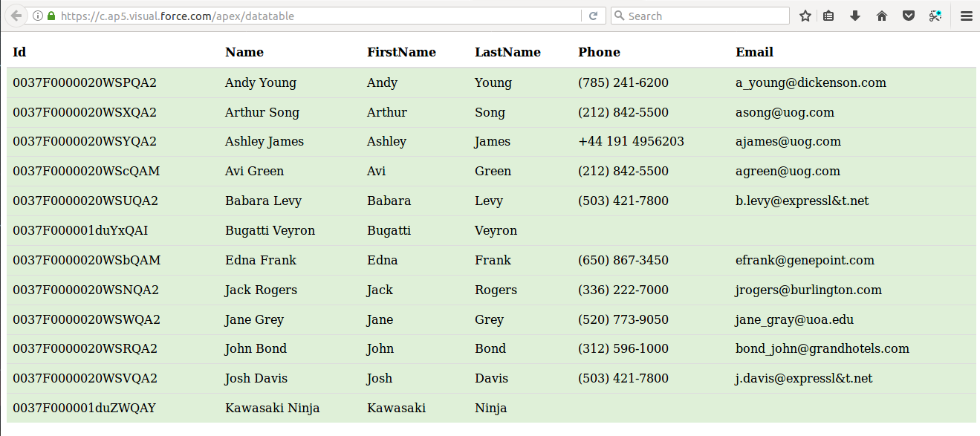Image resolution: width=980 pixels, height=436 pixels.
Task: Open site info via the info icon
Action: click(38, 16)
